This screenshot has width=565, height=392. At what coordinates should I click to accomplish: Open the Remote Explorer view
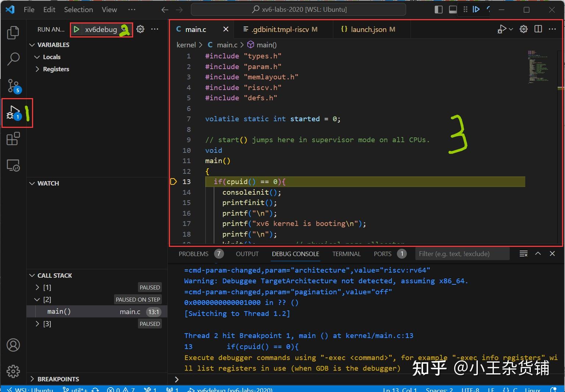click(14, 165)
